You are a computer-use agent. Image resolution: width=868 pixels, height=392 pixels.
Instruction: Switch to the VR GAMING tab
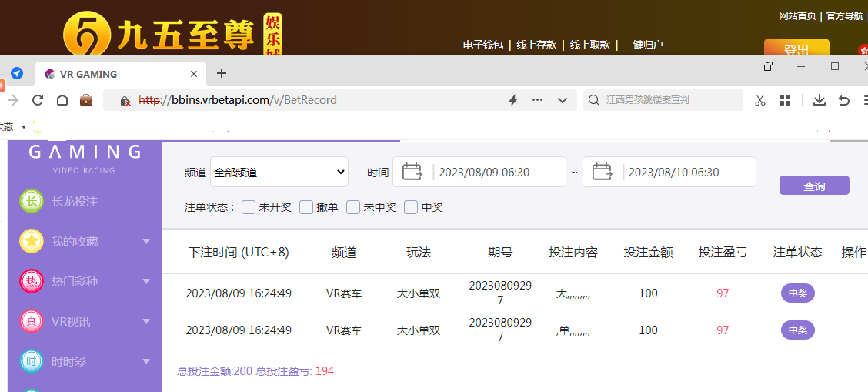coord(115,75)
